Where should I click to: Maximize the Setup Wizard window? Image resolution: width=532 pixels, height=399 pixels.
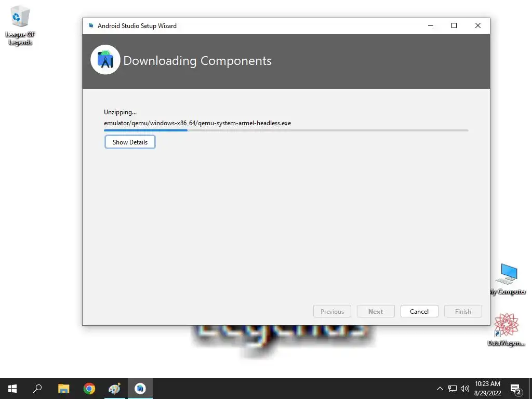[x=454, y=26]
